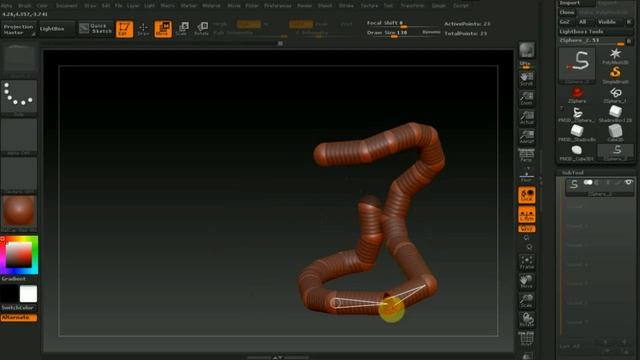Click the BPR render icon
640x360 pixels.
(527, 51)
